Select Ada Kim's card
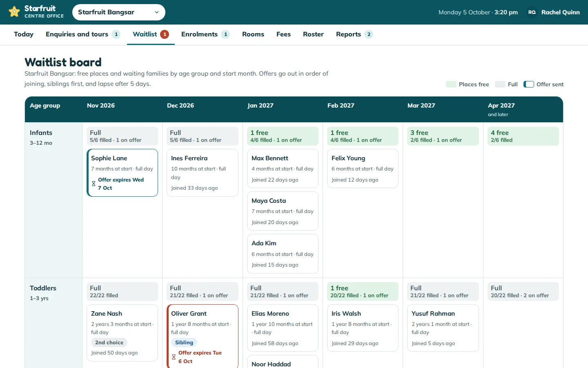This screenshot has height=368, width=588. (283, 254)
